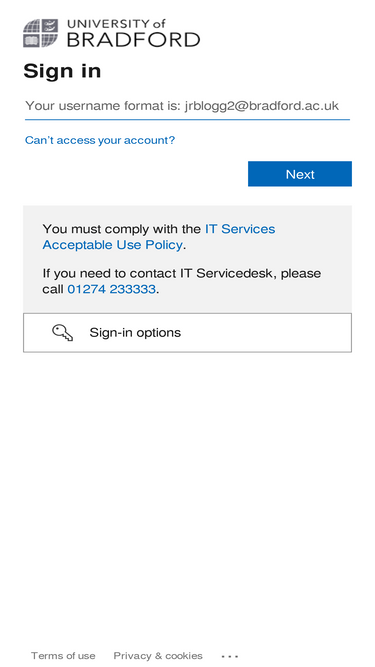
Task: Click the UNIVERSITY of BRADFORD logo text
Action: coord(133,33)
